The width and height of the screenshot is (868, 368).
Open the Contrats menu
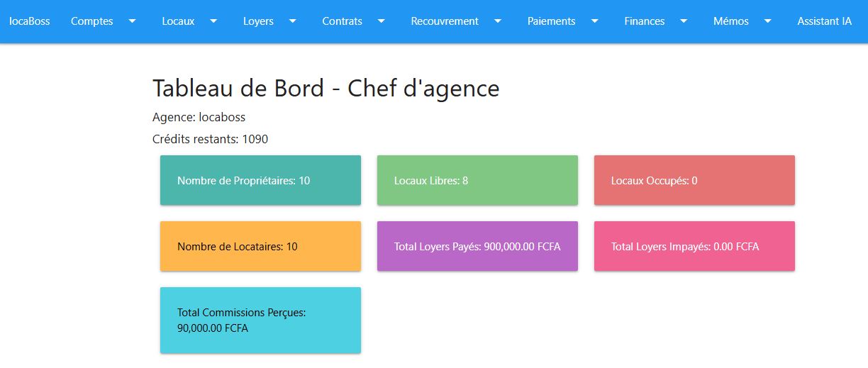click(x=342, y=21)
